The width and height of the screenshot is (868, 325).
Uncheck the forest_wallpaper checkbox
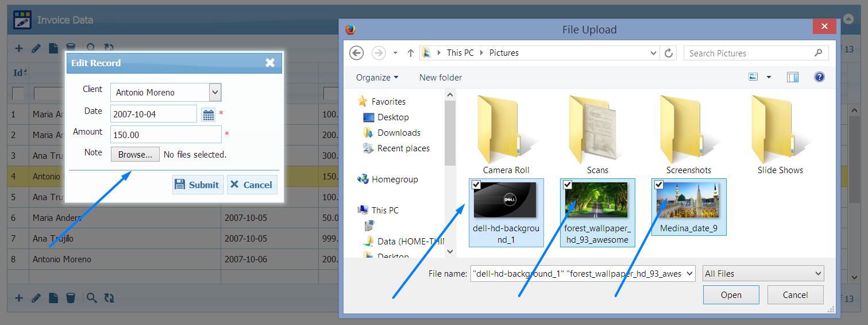point(567,185)
